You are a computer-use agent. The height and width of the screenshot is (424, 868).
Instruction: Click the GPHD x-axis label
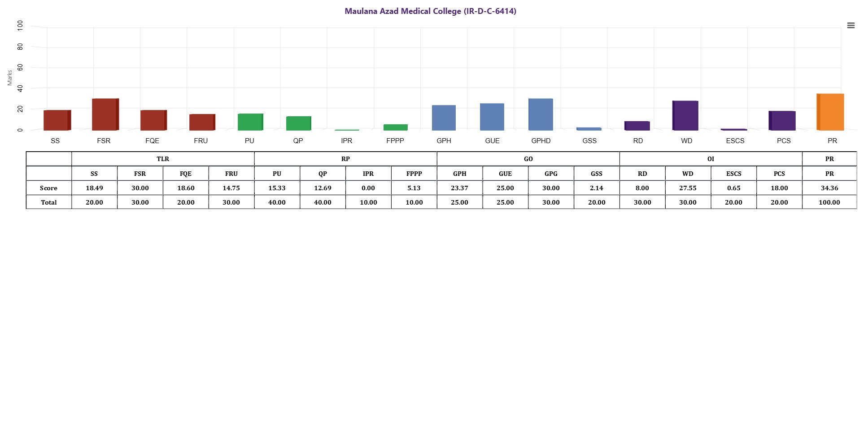coord(541,141)
